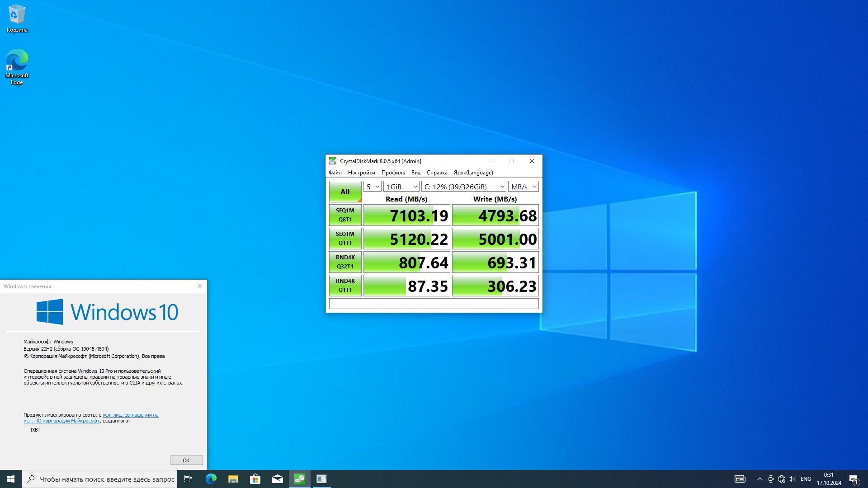
Task: Open drive selection dropdown C: 12%
Action: [x=463, y=187]
